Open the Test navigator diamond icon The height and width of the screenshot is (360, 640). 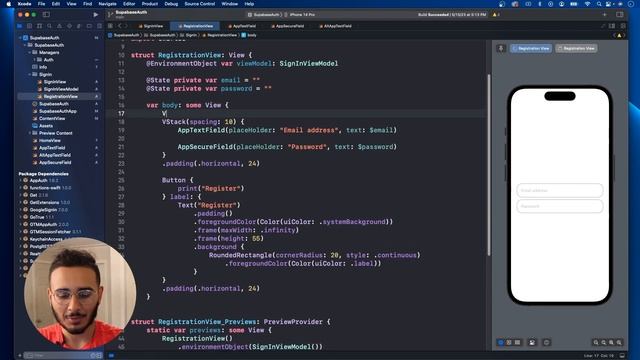(x=69, y=26)
